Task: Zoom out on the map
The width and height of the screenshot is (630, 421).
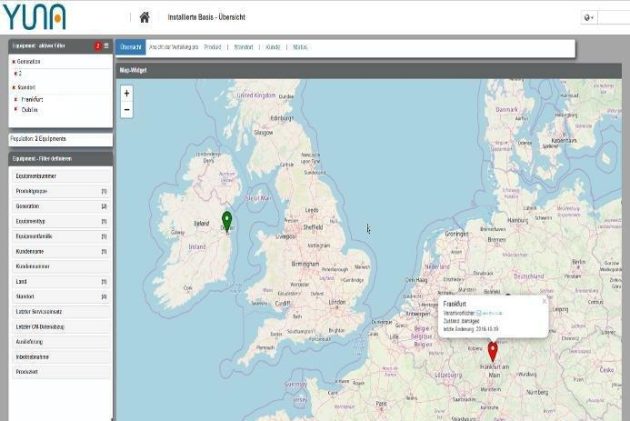Action: 126,109
